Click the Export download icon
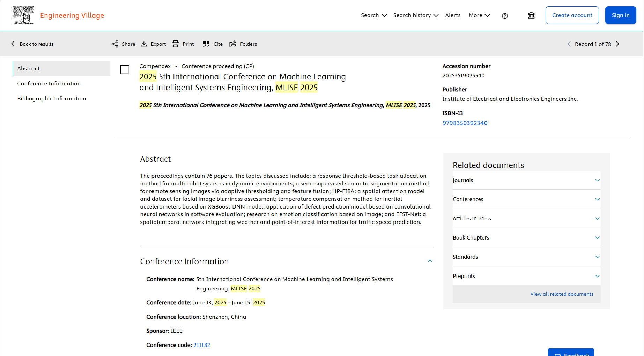 pyautogui.click(x=144, y=44)
